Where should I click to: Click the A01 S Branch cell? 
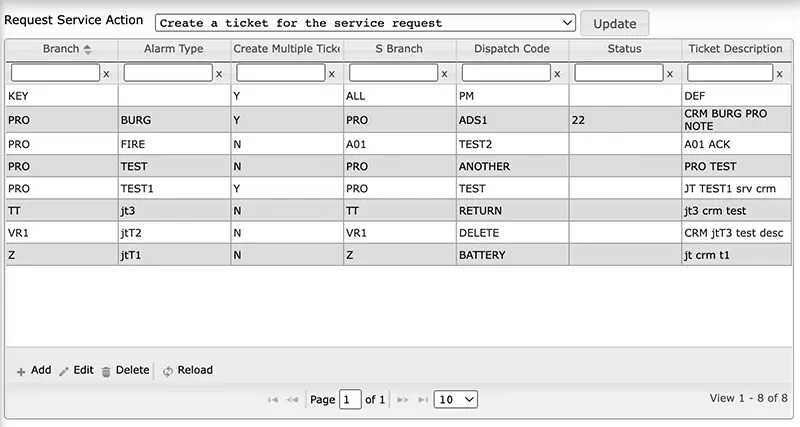pos(399,144)
